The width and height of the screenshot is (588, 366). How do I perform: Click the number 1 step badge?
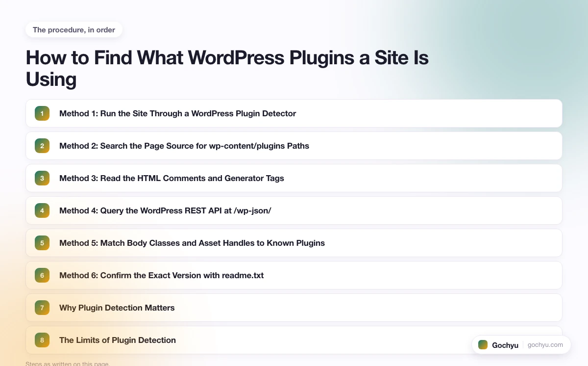coord(42,113)
